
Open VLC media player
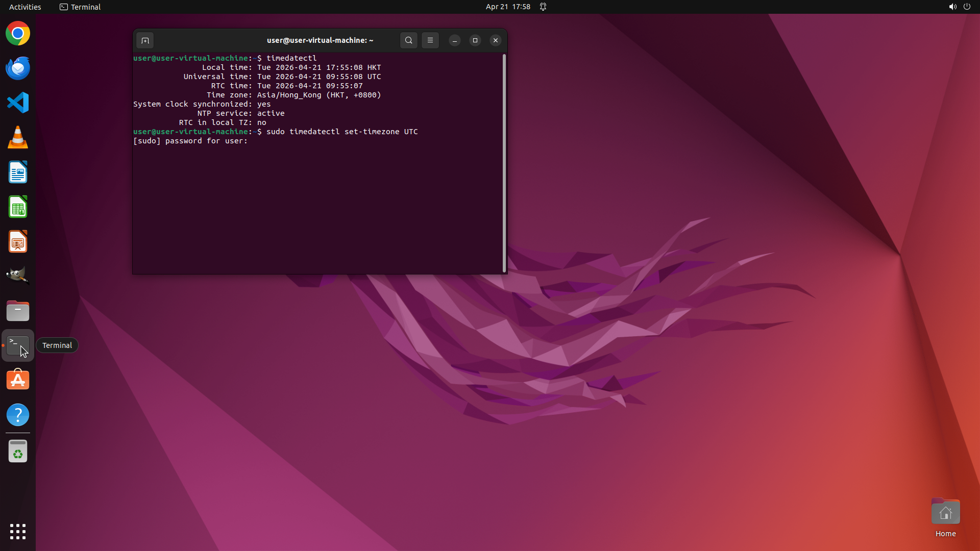coord(18,137)
